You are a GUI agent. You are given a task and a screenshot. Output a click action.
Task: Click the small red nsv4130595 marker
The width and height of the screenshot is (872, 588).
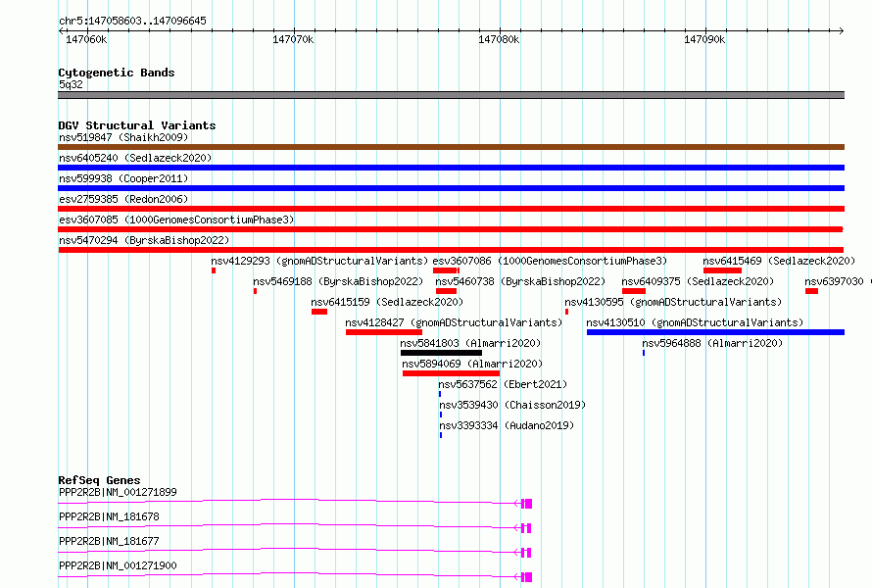click(566, 312)
